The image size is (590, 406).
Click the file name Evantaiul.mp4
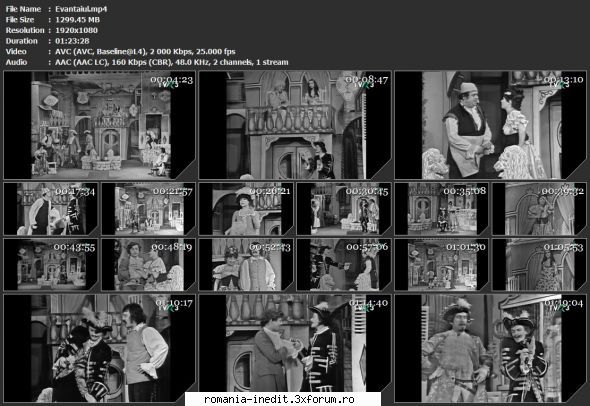[x=81, y=9]
